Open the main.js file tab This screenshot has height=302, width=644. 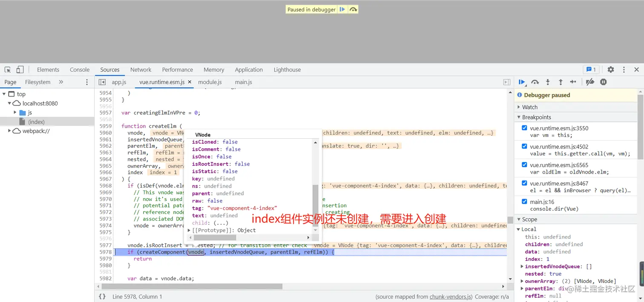coord(244,82)
